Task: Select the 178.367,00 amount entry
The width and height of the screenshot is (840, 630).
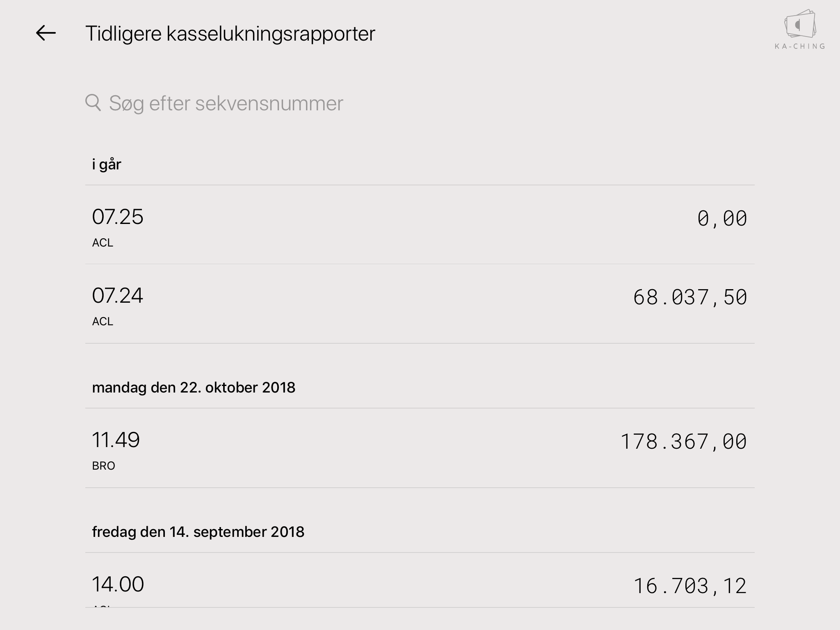Action: pyautogui.click(x=683, y=442)
